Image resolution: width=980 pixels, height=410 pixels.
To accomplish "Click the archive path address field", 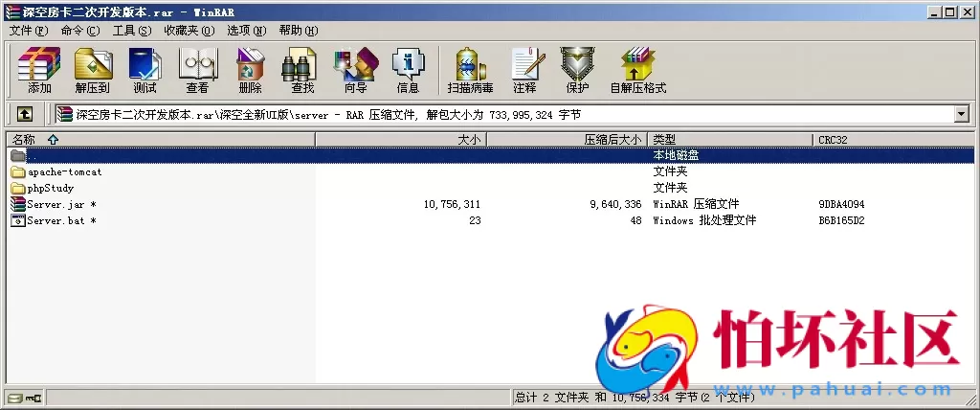I will click(505, 114).
